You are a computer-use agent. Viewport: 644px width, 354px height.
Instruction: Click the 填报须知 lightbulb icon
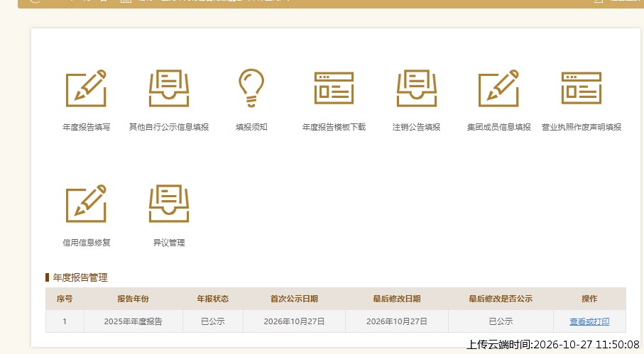click(x=251, y=88)
